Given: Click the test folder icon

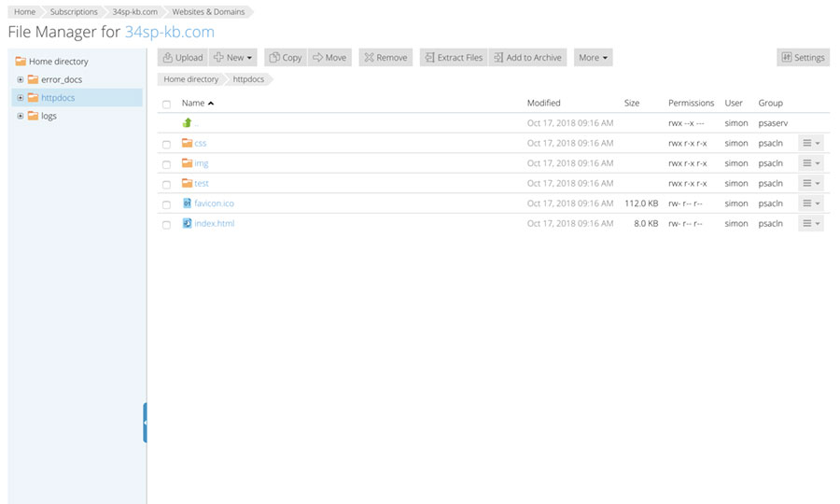Looking at the screenshot, I should click(x=187, y=183).
